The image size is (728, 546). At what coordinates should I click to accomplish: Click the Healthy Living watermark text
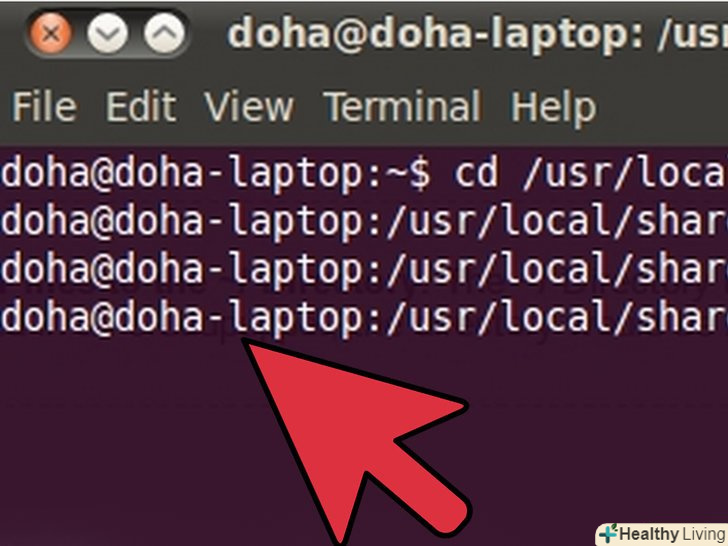[673, 534]
